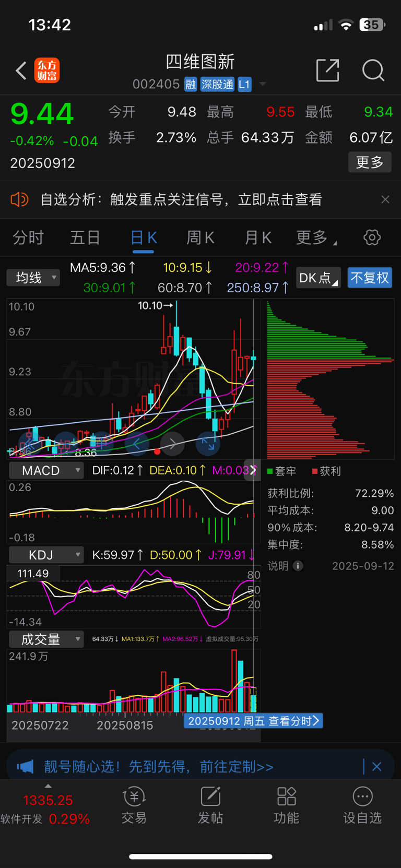Tap the Wi-Fi status icon
Screen dimensions: 401x868
346,25
